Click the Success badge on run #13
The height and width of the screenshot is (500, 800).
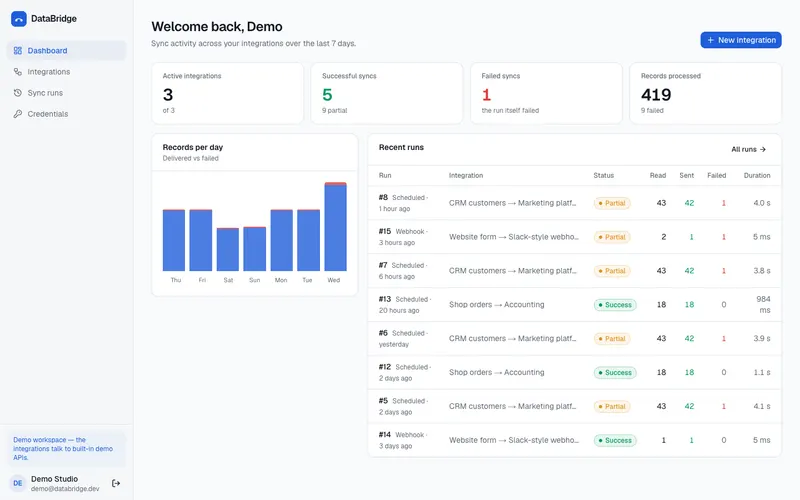615,305
